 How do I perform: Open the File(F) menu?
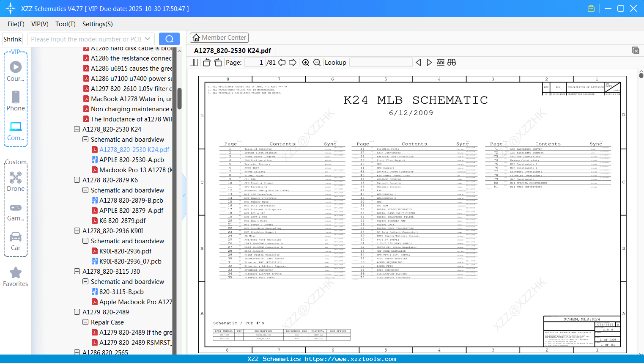16,24
